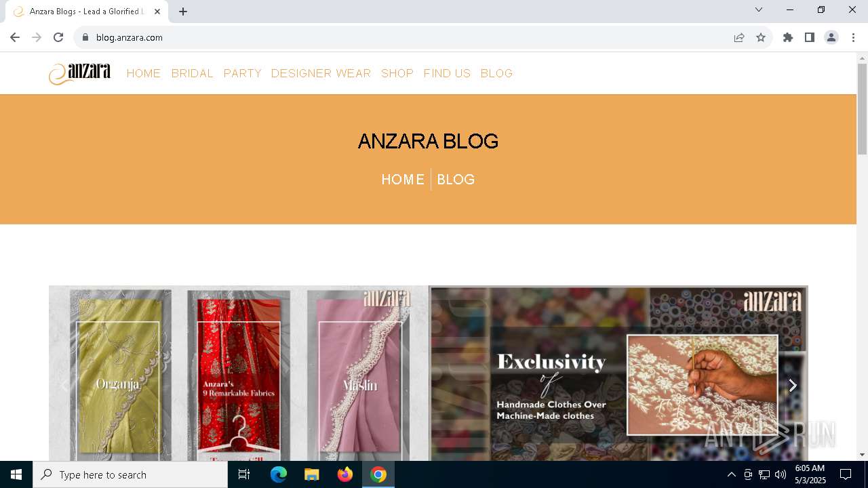Open Chrome three-dot menu

(853, 37)
